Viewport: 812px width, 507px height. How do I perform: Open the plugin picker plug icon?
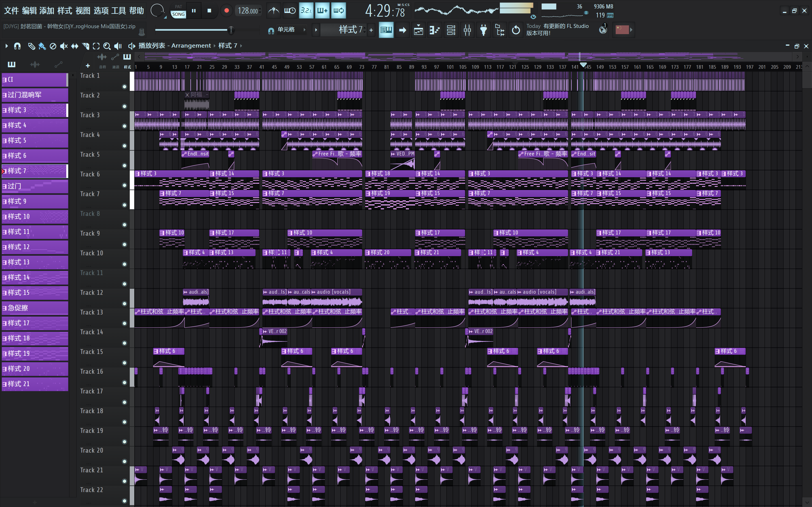coord(483,30)
